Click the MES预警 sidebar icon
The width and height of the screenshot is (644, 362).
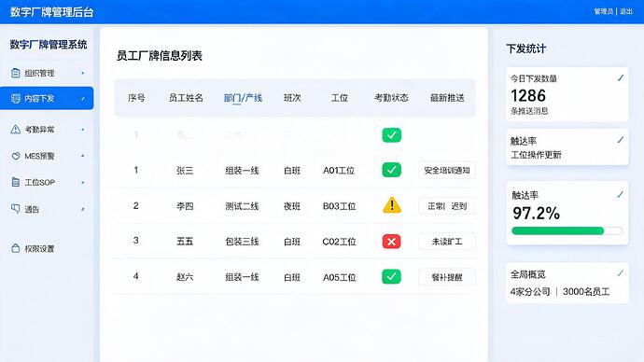15,156
